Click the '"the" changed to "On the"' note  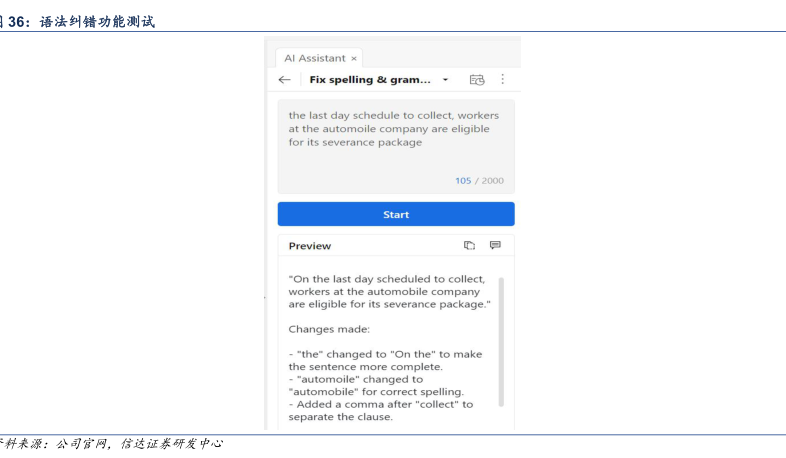tap(385, 360)
